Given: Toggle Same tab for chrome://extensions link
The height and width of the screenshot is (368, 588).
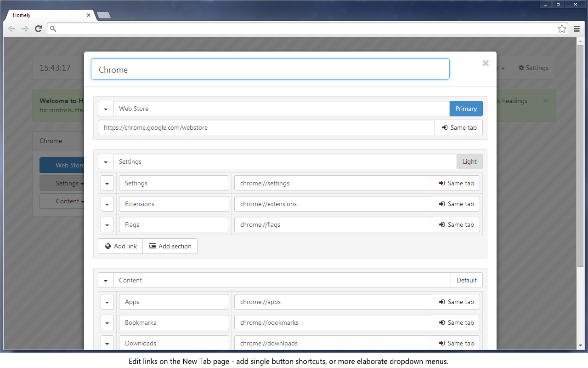Looking at the screenshot, I should click(x=456, y=204).
